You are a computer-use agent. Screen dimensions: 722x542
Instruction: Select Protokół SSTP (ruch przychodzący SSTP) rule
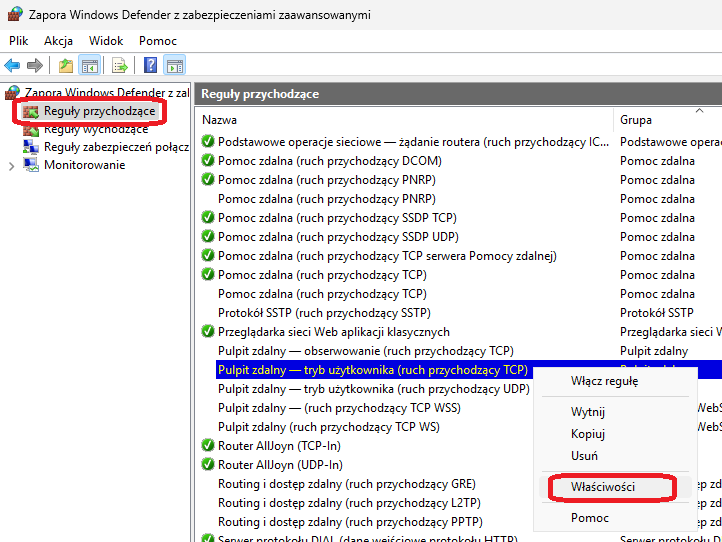point(317,313)
